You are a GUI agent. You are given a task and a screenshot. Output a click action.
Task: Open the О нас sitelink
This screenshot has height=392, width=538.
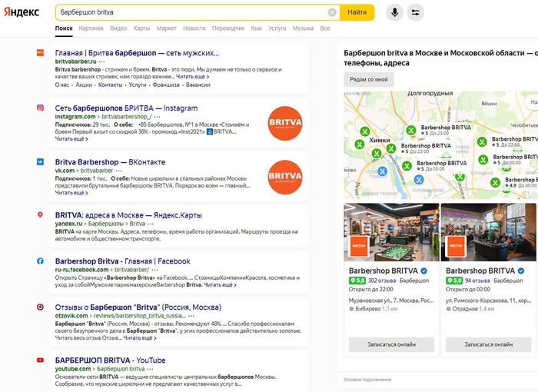[x=62, y=85]
